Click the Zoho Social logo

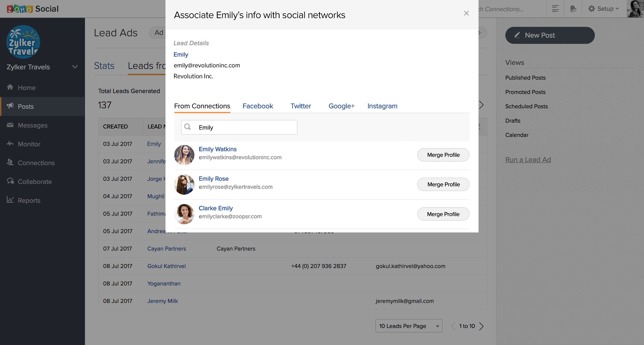32,9
